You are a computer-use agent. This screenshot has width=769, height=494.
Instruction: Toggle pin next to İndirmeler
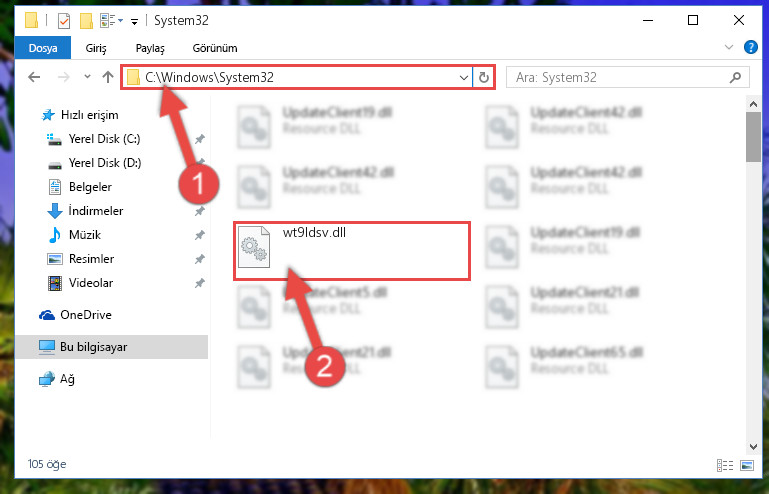200,211
